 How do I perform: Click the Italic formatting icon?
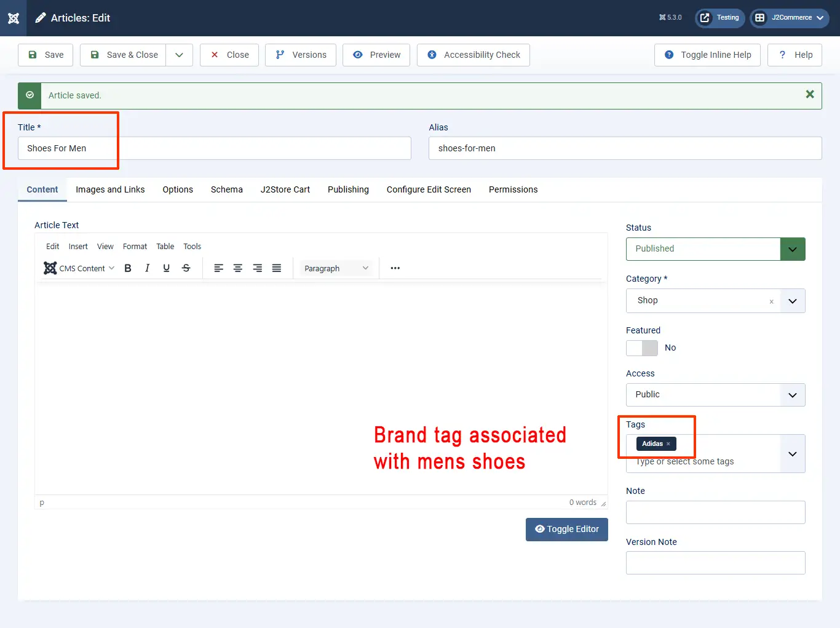coord(147,268)
